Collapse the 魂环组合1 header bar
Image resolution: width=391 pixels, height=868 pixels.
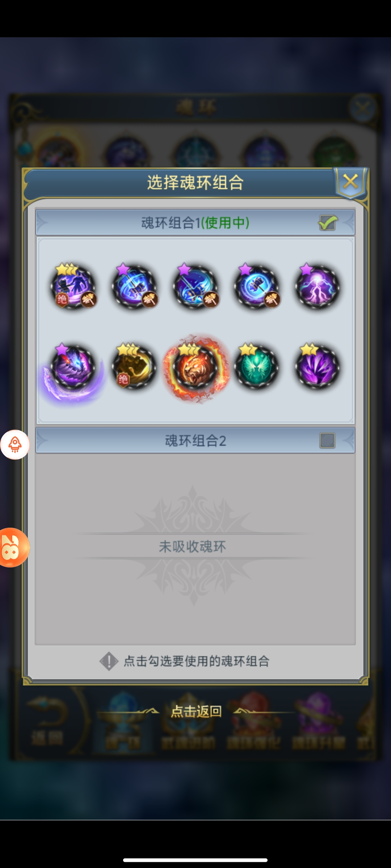pos(195,222)
